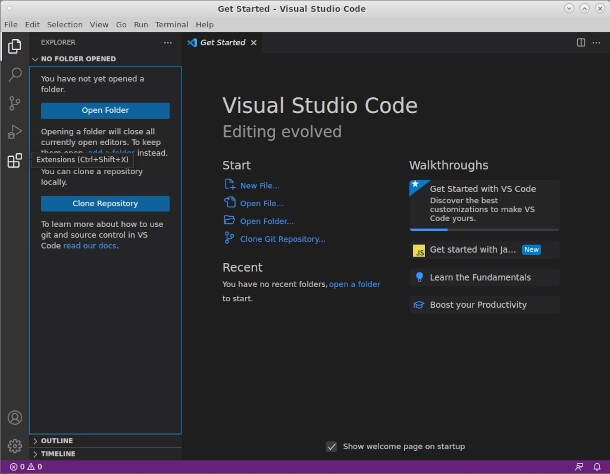Click the JS walkthrough icon
The width and height of the screenshot is (610, 474).
click(x=419, y=250)
